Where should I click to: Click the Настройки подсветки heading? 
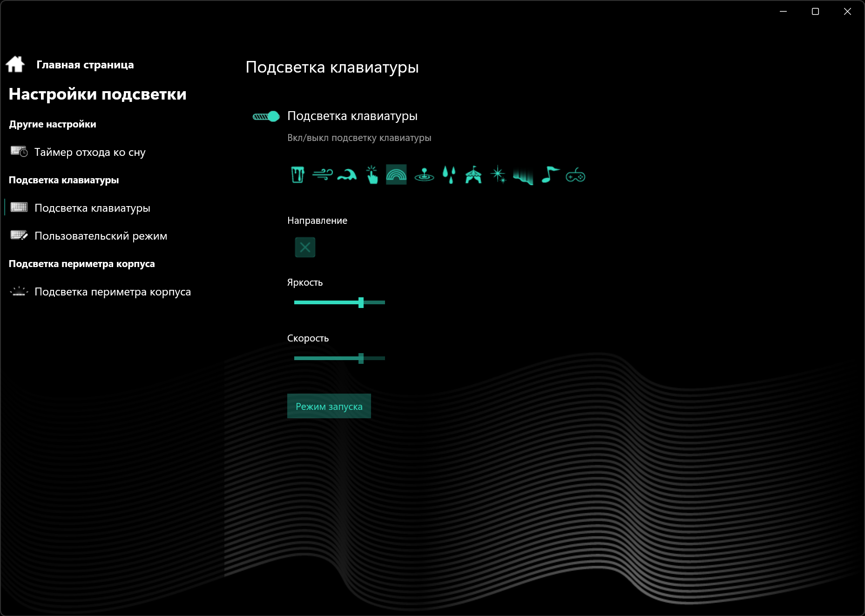tap(98, 94)
